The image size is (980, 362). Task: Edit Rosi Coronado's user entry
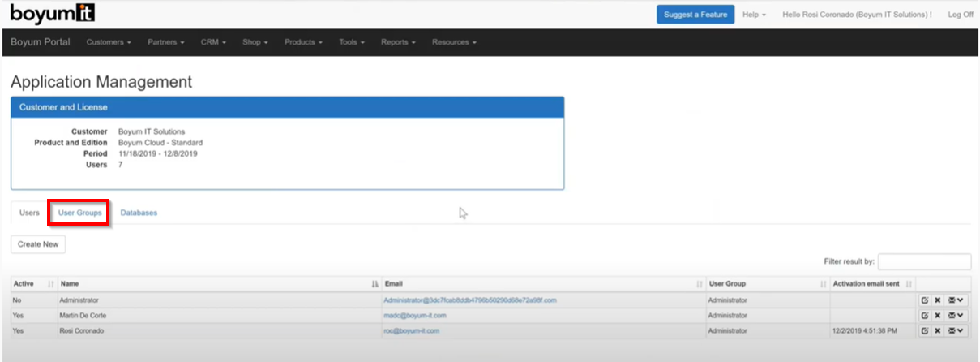924,331
